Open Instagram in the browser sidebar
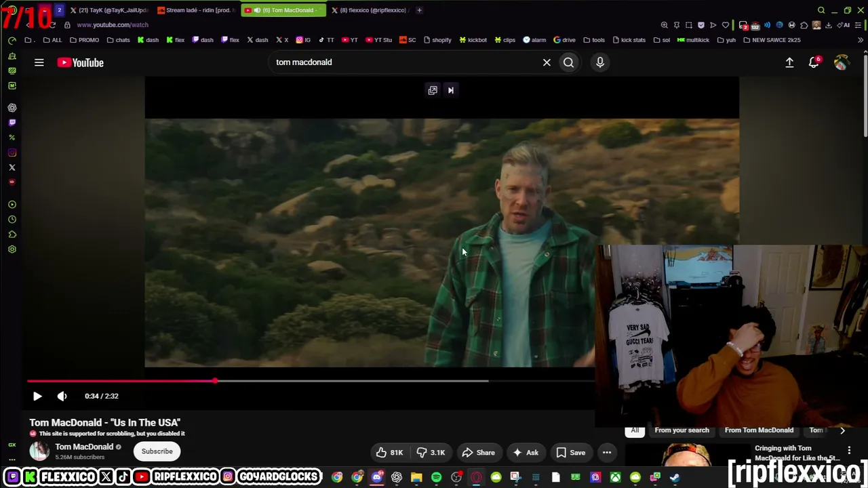 (x=12, y=152)
